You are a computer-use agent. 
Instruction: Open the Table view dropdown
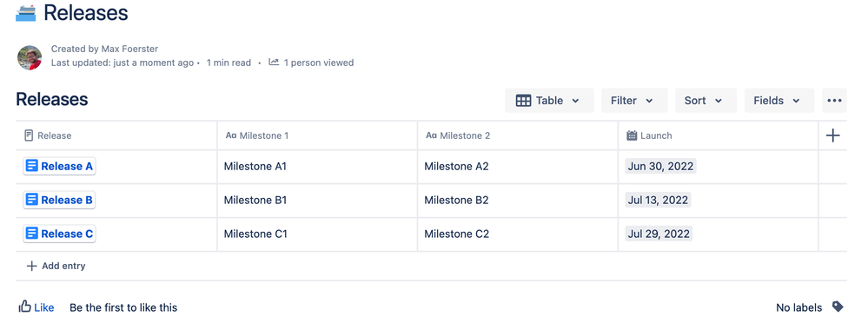point(549,101)
